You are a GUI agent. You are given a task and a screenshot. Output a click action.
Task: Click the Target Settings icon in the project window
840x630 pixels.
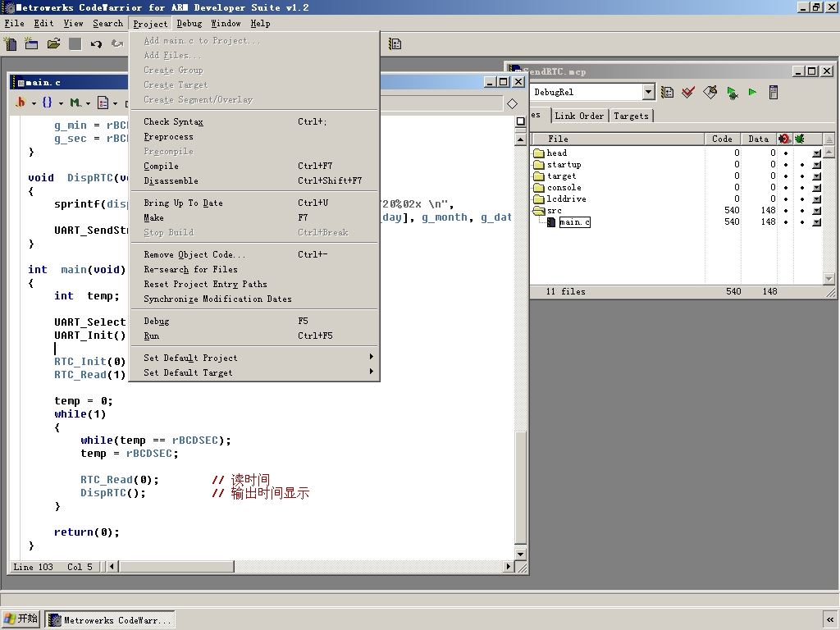pyautogui.click(x=667, y=92)
